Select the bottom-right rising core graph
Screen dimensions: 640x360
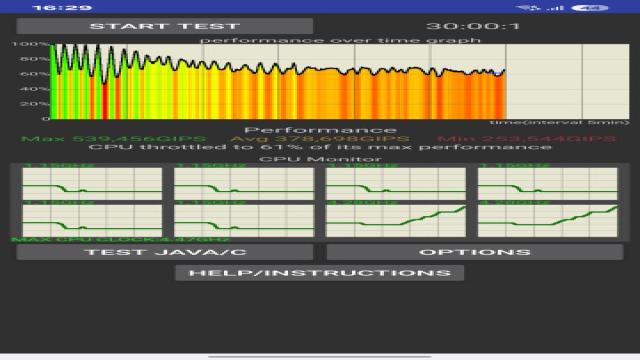point(548,221)
